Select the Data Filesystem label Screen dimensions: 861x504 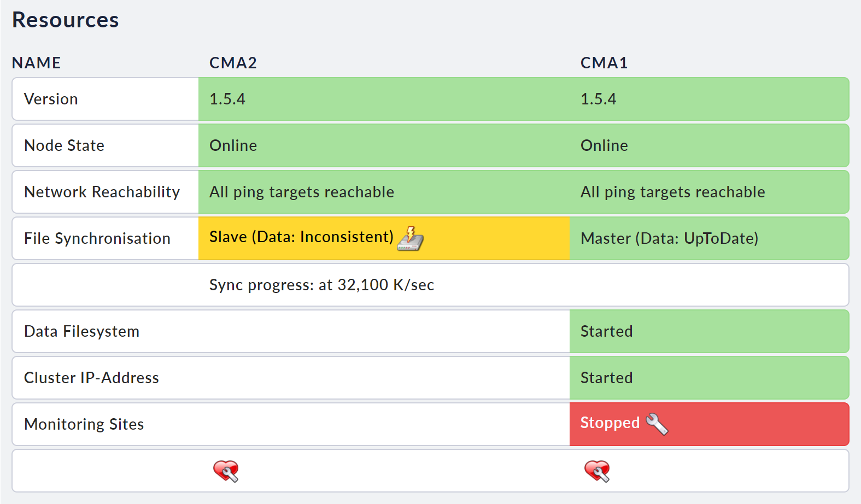coord(81,331)
